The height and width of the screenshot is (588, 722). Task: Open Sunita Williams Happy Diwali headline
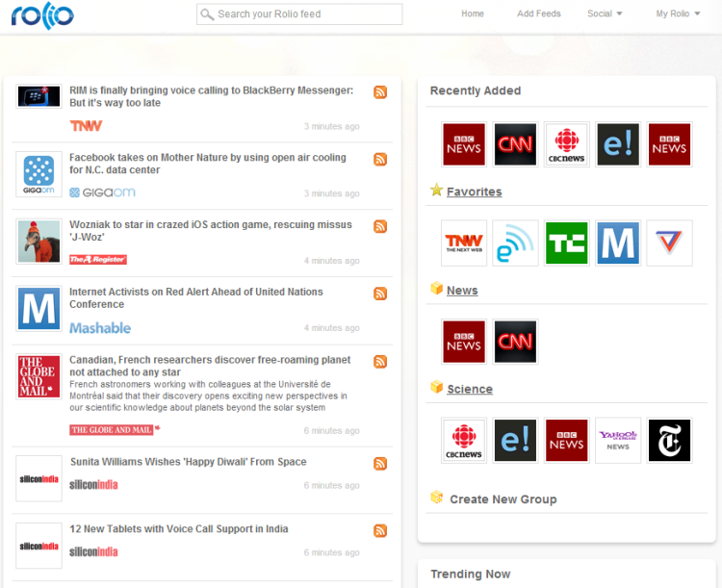pos(189,462)
